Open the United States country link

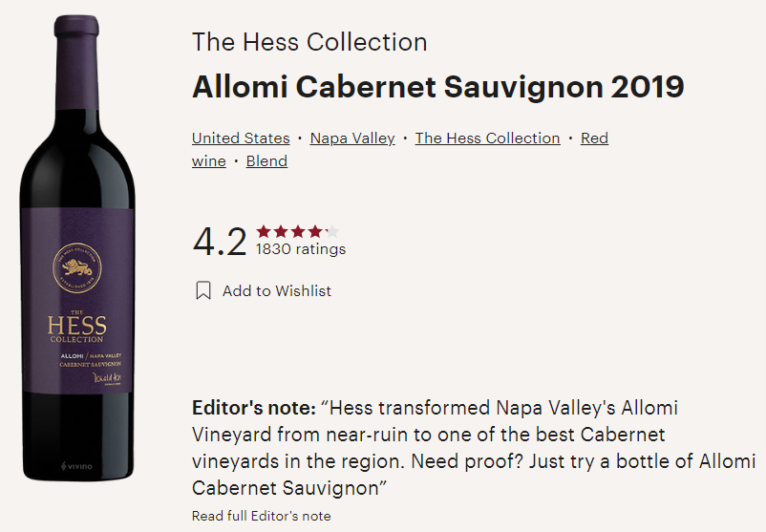[x=241, y=138]
